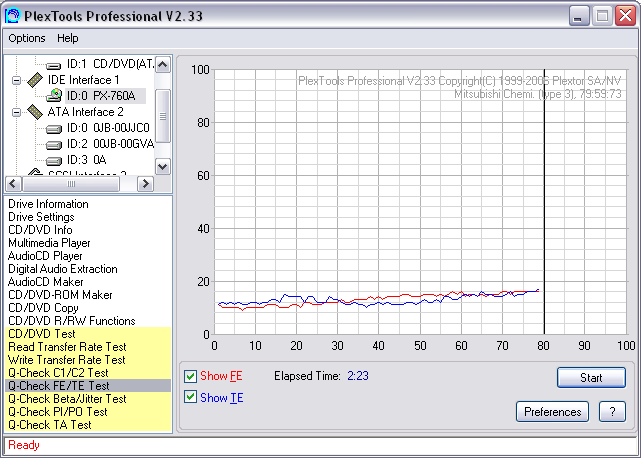
Task: Open CD/DVD Copy
Action: point(43,308)
